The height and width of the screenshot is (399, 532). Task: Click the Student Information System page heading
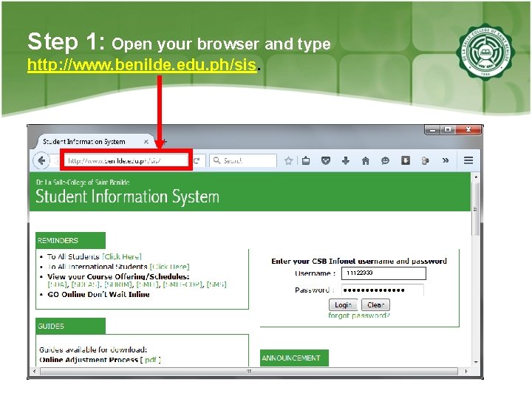click(127, 197)
